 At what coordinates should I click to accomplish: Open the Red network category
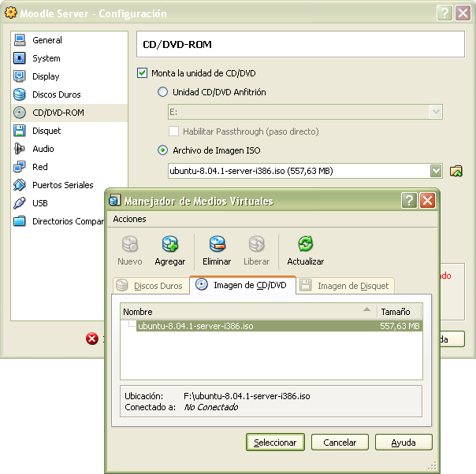[69, 167]
